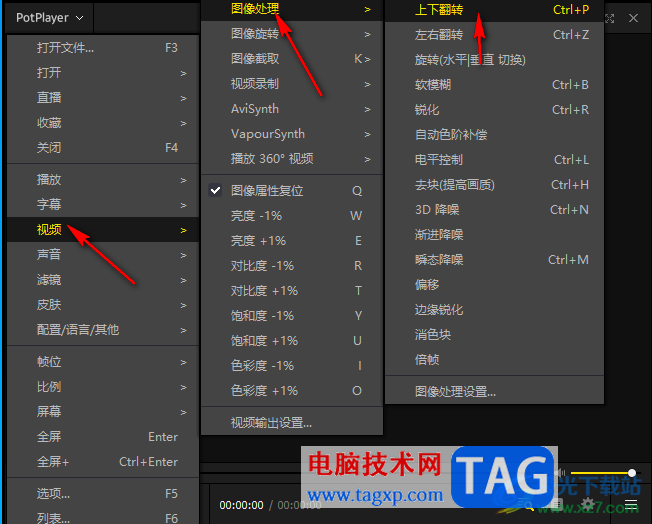
Task: Expand the 滤镜 submenu
Action: (103, 280)
